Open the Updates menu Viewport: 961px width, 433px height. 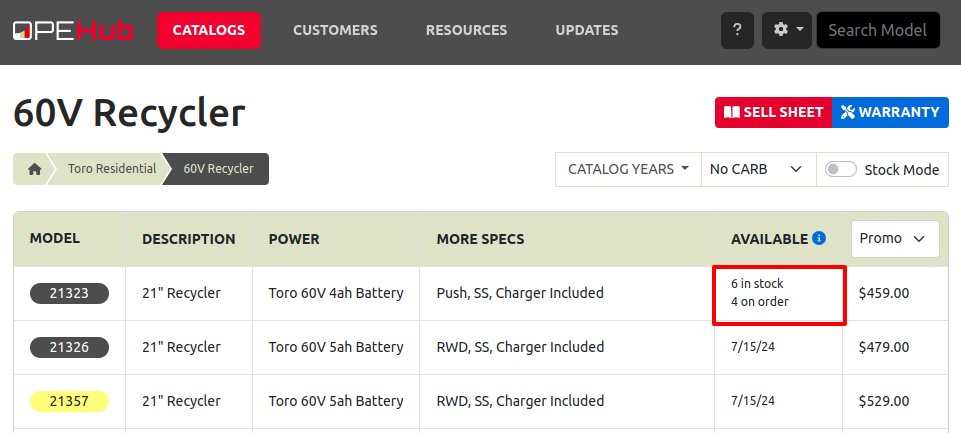pyautogui.click(x=587, y=30)
